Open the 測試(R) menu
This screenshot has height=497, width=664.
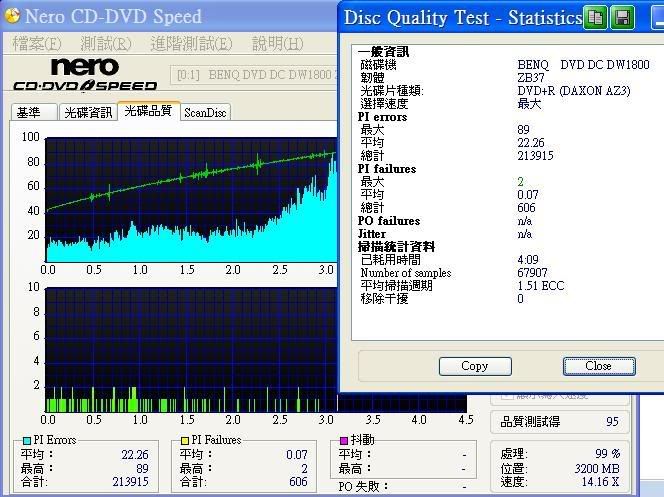(x=106, y=43)
